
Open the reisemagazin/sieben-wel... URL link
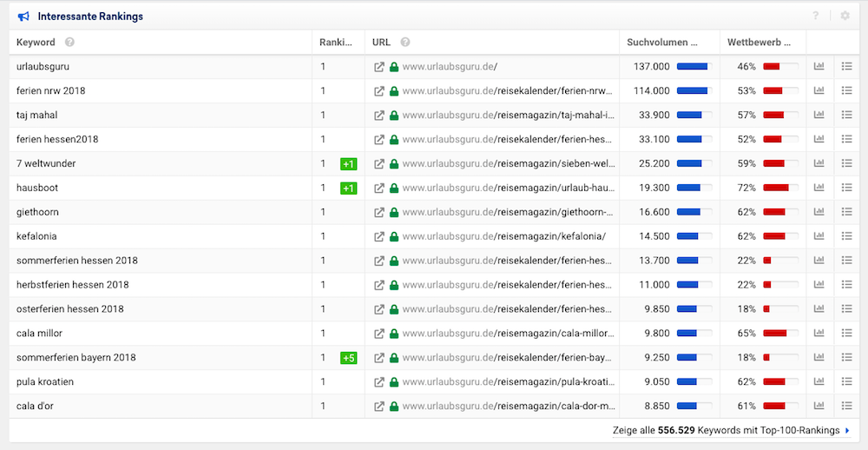click(508, 163)
